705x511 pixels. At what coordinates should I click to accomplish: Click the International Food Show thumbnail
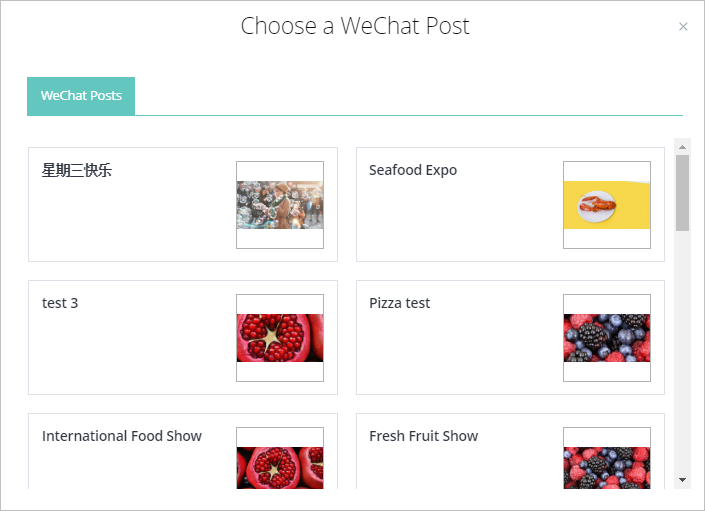[x=280, y=466]
